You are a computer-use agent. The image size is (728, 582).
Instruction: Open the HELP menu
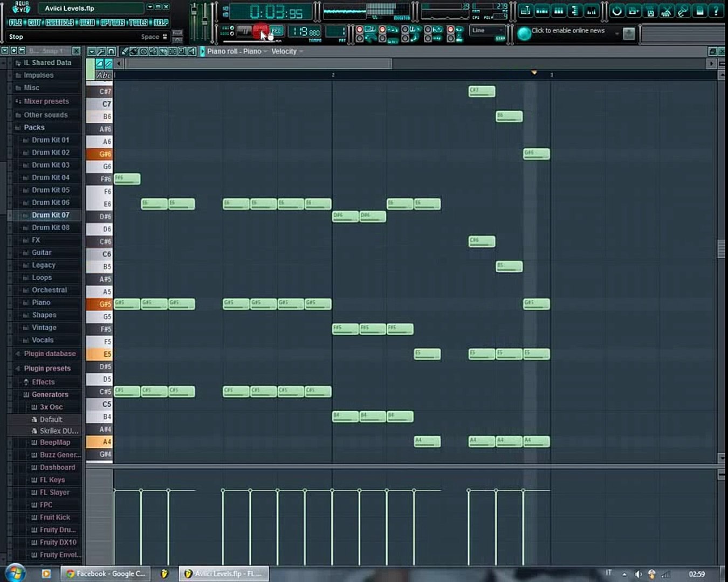pyautogui.click(x=161, y=23)
